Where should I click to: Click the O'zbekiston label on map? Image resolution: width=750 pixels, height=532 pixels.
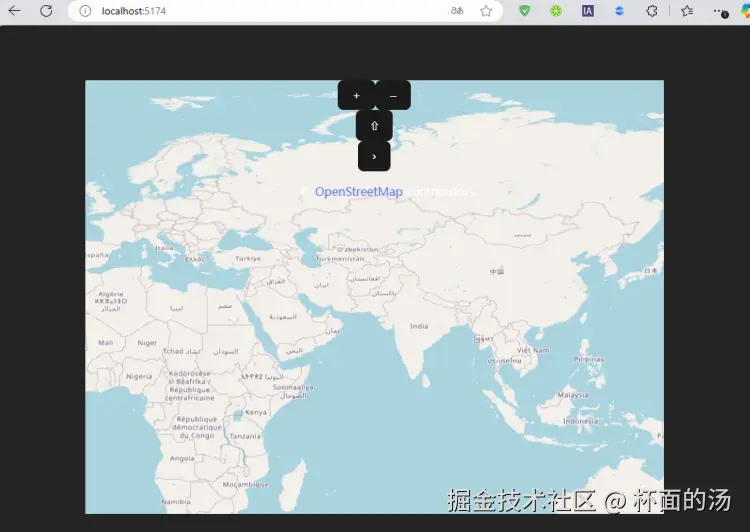357,249
